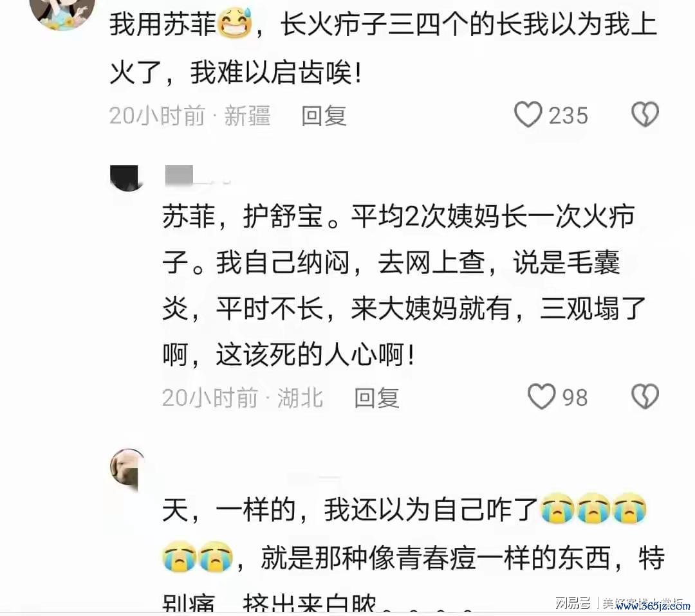The height and width of the screenshot is (616, 695).
Task: Select the comment text 我难以启齿唉
Action: 276,72
